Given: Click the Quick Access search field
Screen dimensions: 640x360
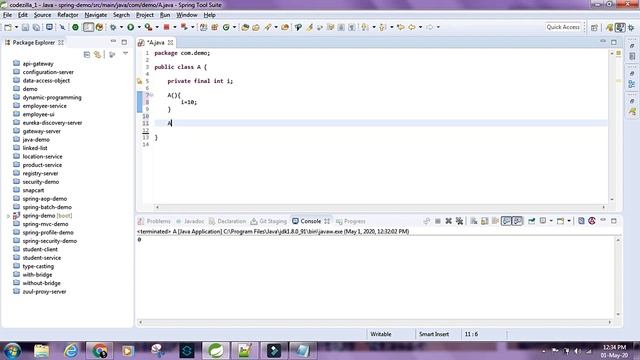Looking at the screenshot, I should point(563,27).
